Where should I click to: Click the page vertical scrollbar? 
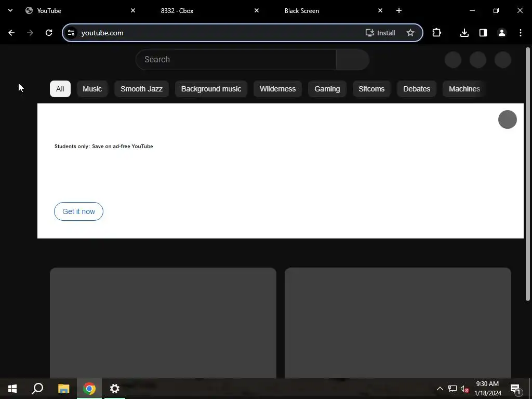pyautogui.click(x=528, y=174)
